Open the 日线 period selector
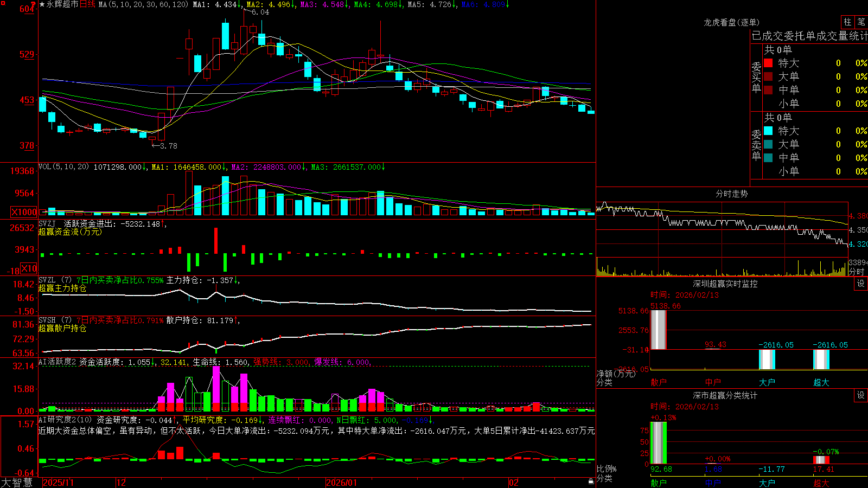868x488 pixels. click(x=87, y=4)
